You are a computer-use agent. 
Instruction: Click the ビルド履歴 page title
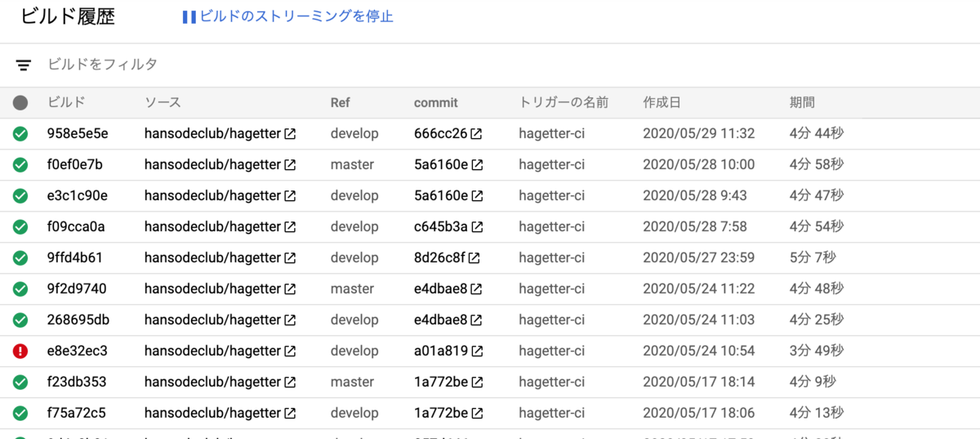click(x=68, y=16)
